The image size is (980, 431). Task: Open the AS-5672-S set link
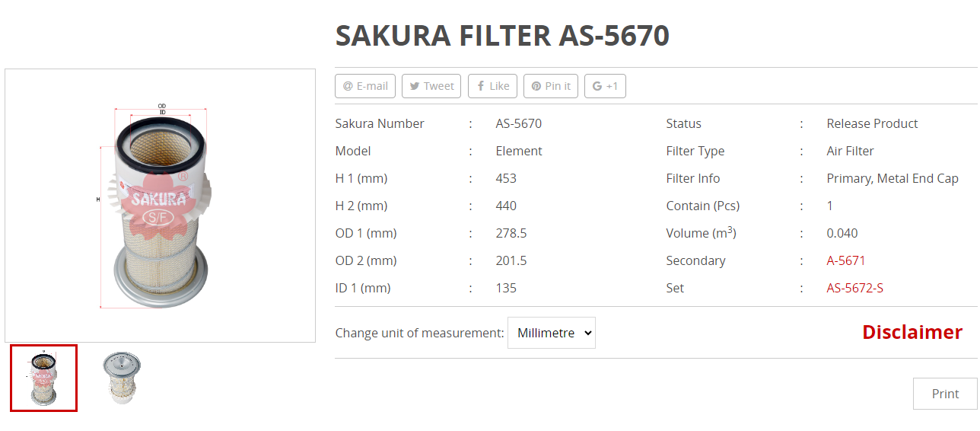(855, 288)
